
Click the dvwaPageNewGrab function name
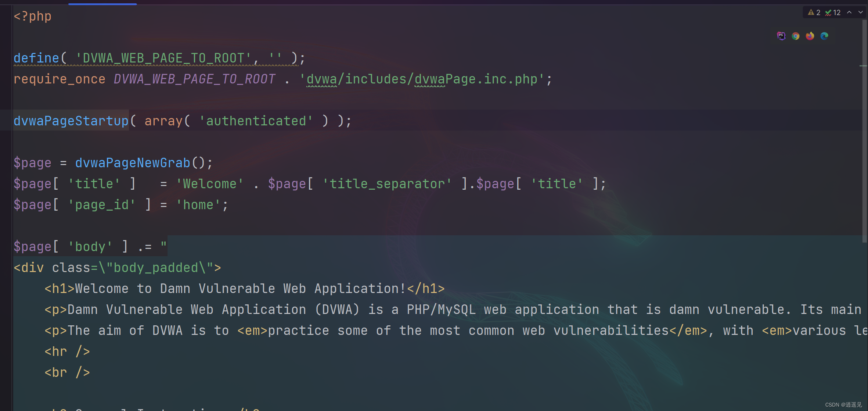coord(133,163)
